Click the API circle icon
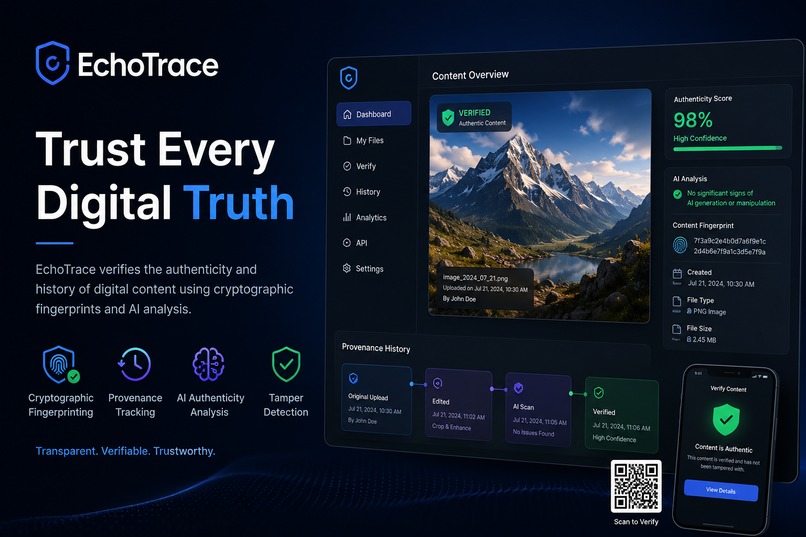 [x=347, y=243]
